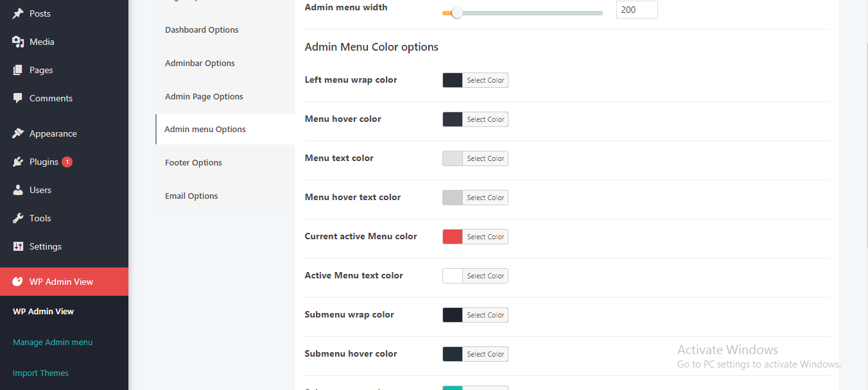
Task: Click the Posts pin icon
Action: 18,13
